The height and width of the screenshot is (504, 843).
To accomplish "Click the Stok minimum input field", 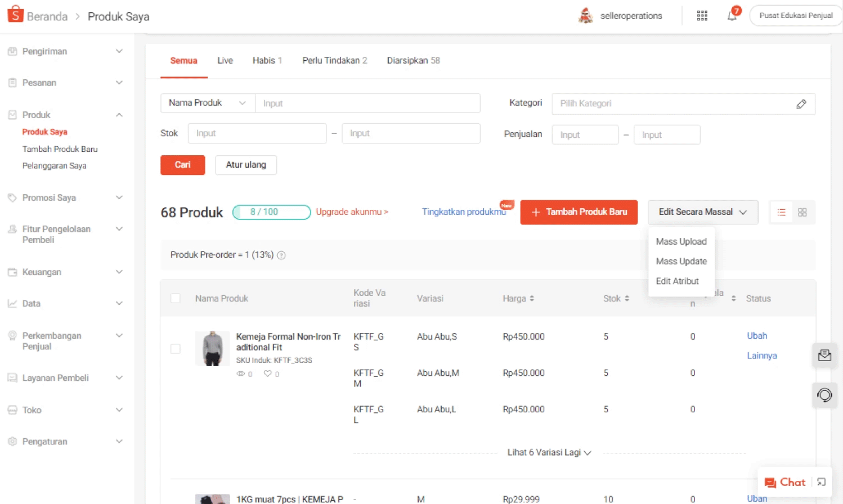I will pos(257,133).
